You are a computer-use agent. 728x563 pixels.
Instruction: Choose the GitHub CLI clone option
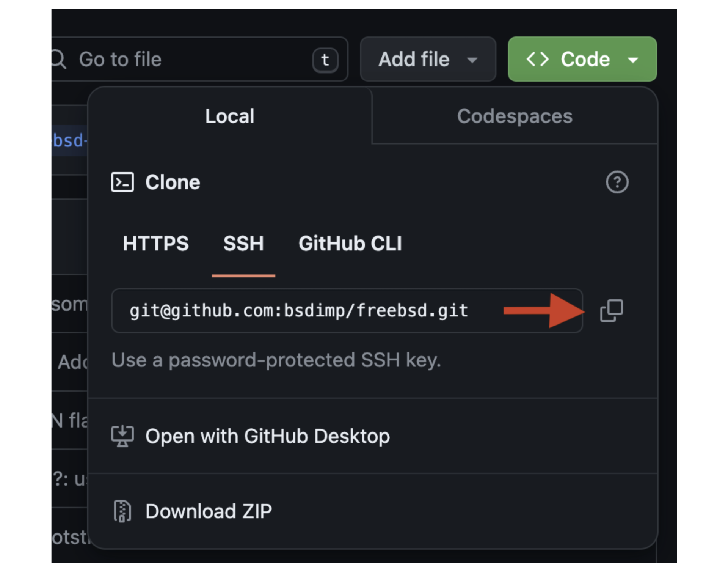350,243
